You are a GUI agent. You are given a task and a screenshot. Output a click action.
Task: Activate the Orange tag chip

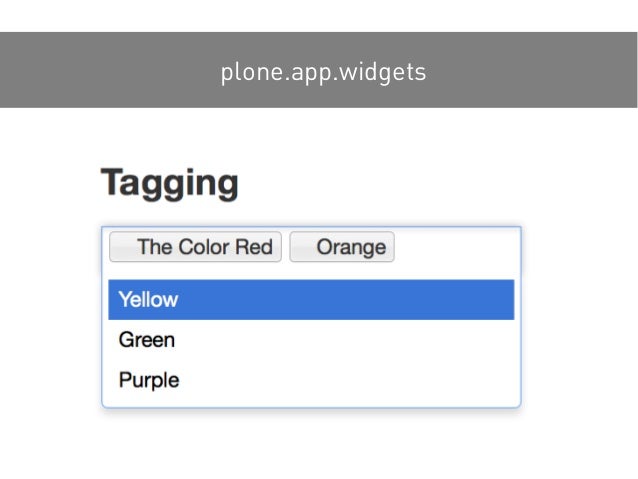pyautogui.click(x=342, y=247)
